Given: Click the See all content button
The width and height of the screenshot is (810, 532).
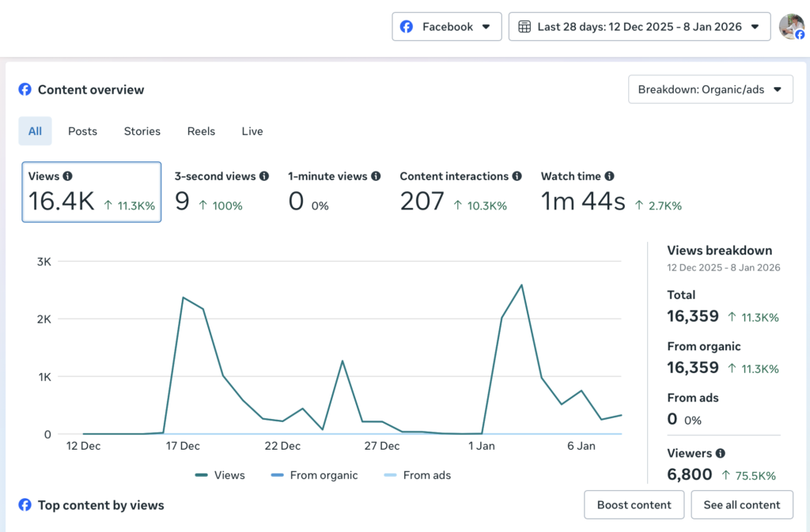Looking at the screenshot, I should [x=742, y=504].
